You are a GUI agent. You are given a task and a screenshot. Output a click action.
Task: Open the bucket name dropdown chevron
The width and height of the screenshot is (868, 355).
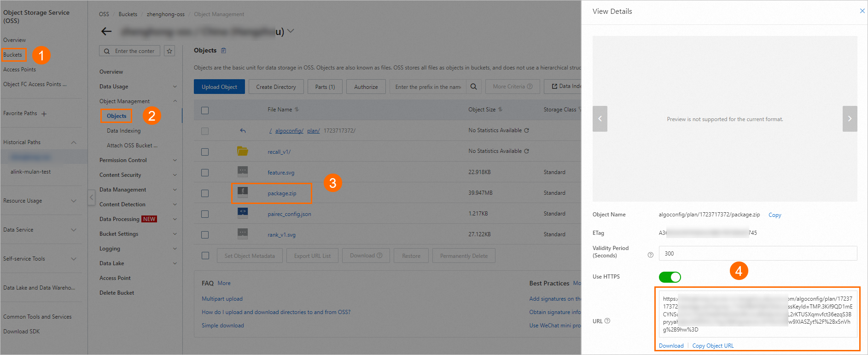291,31
